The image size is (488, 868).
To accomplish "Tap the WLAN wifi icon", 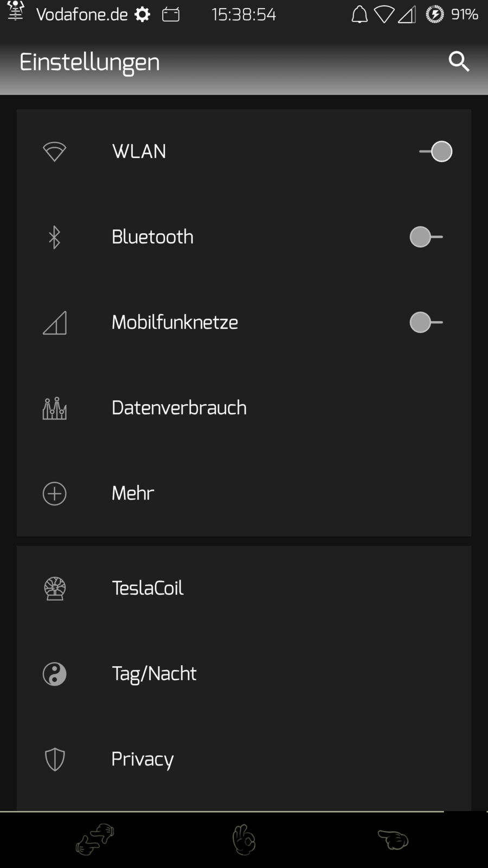I will click(x=54, y=151).
